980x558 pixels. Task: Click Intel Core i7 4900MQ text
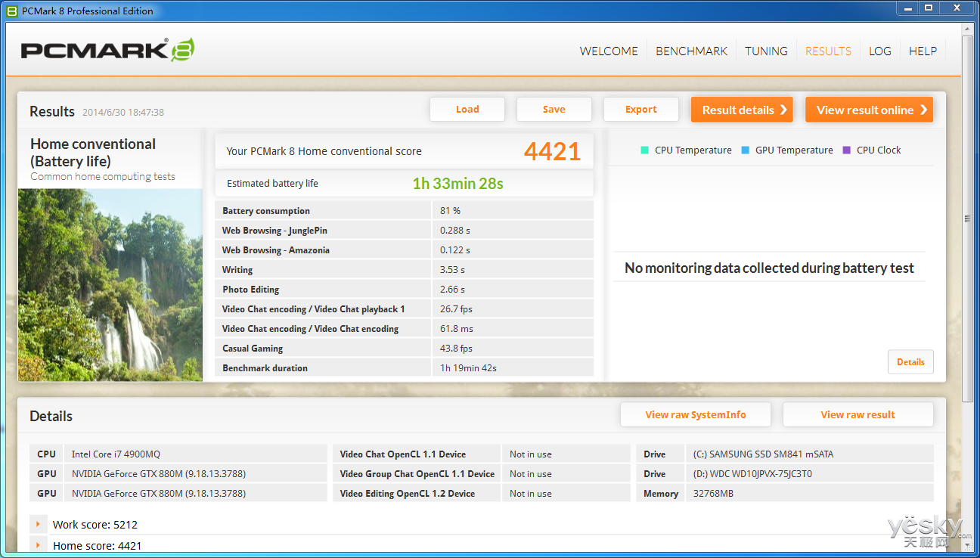116,454
